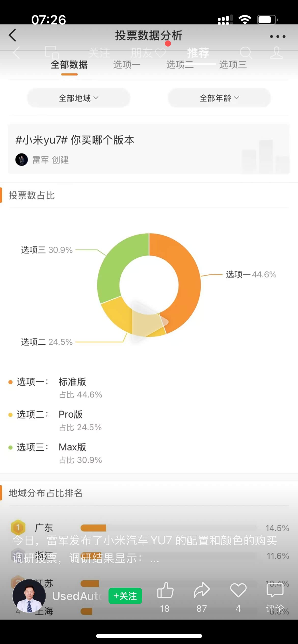298x644 pixels.
Task: Open the profile person icon
Action: tap(277, 53)
